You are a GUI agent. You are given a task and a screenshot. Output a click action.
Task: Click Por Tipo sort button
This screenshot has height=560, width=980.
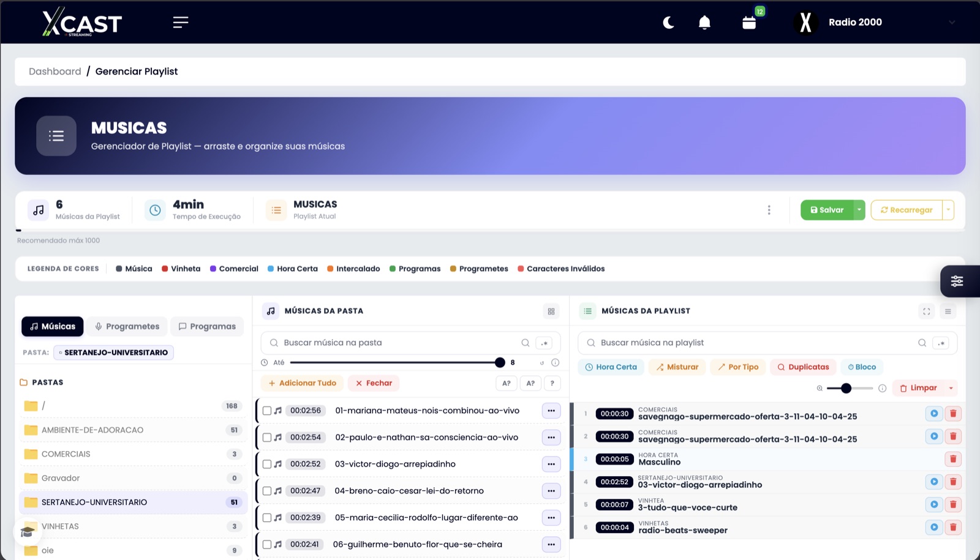[x=738, y=367]
